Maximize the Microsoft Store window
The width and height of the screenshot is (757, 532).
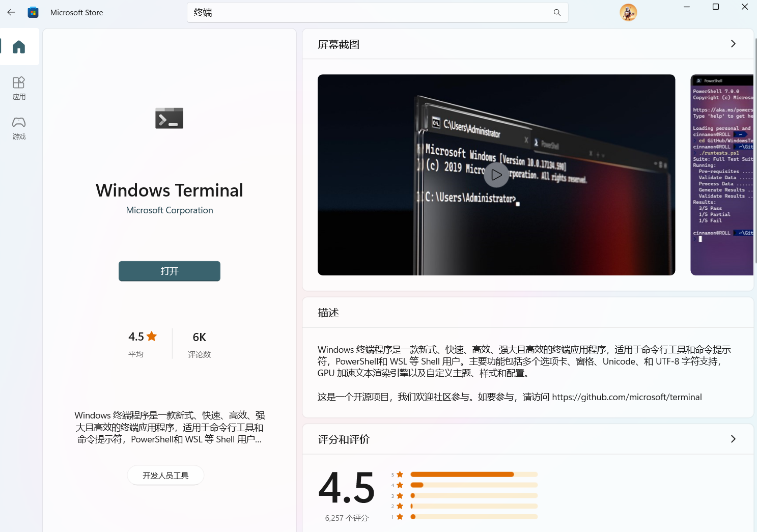[x=716, y=7]
